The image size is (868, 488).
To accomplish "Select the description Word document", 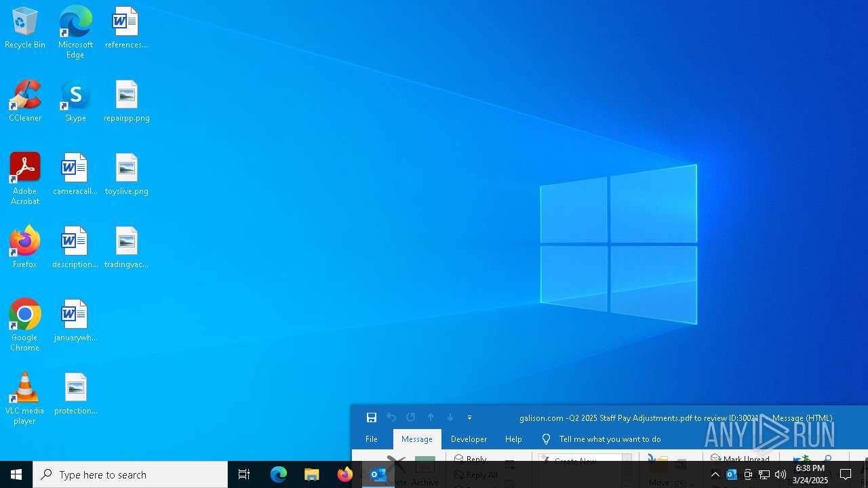I will coord(75,247).
